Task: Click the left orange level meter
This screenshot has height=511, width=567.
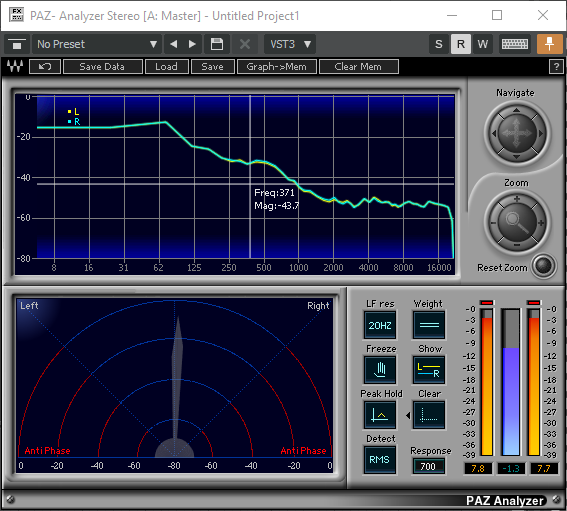Action: click(487, 382)
